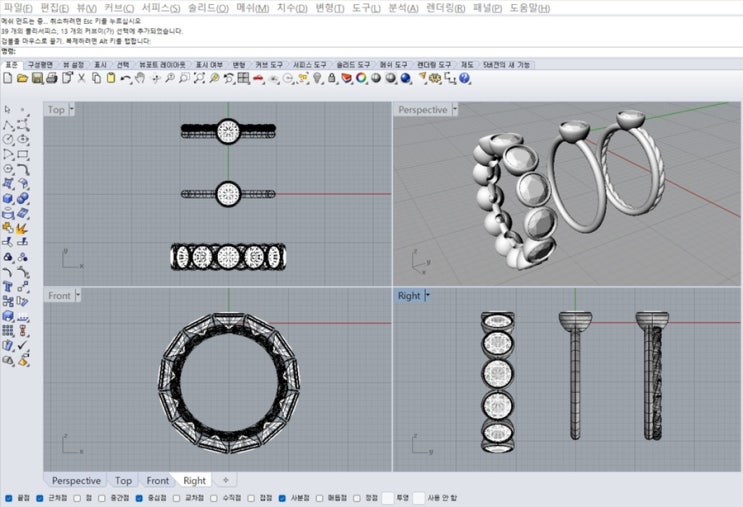Click the red car named-view icon

tap(258, 78)
